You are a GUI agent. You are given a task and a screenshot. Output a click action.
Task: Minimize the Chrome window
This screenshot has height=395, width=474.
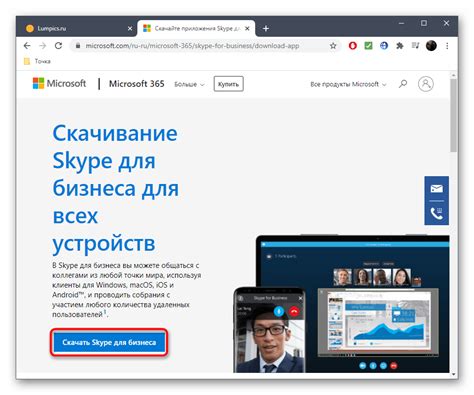click(x=401, y=23)
